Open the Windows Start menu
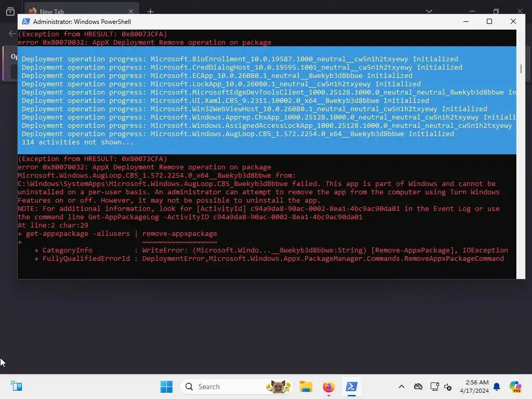The width and height of the screenshot is (532, 399). [x=166, y=387]
